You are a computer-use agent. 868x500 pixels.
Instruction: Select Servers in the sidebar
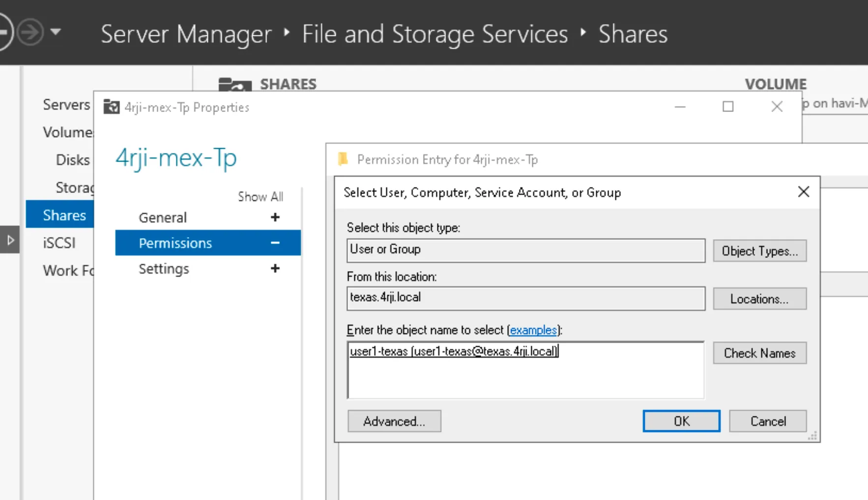point(66,105)
